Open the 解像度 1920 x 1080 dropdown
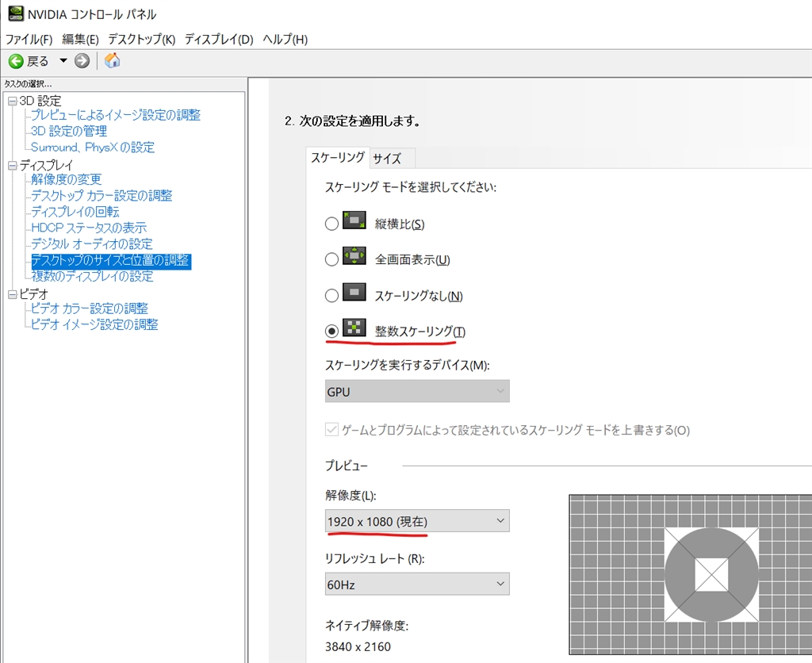 point(417,520)
